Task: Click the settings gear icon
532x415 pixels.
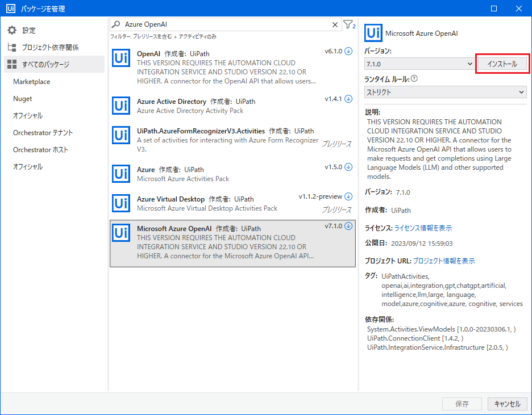Action: click(12, 30)
